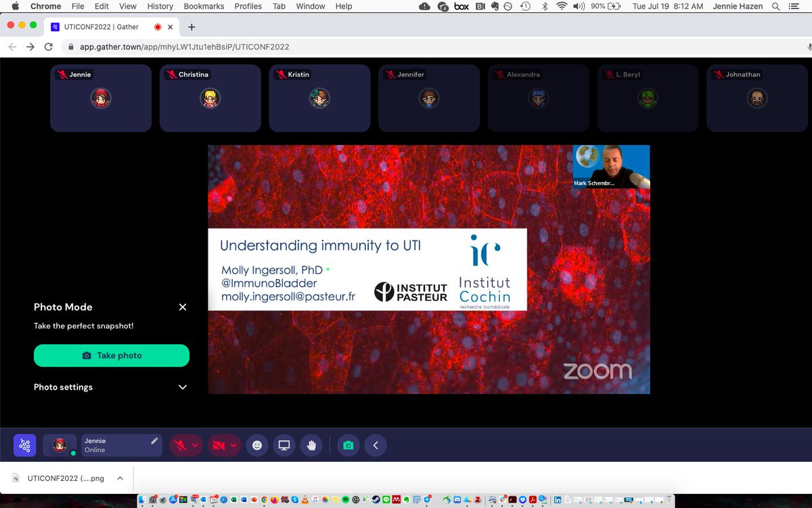Screen dimensions: 812x508
Task: Toggle the disabled camera button
Action: pyautogui.click(x=219, y=445)
